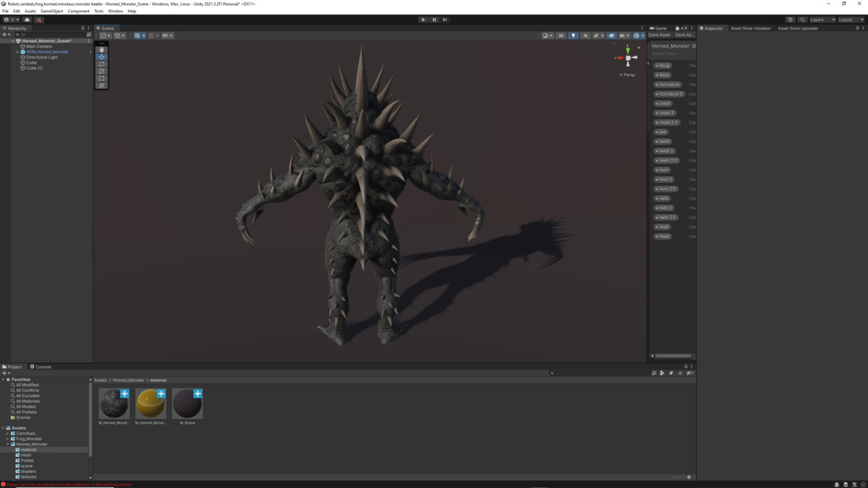Select Cube (1) in Hierarchy
The height and width of the screenshot is (488, 868).
(34, 68)
